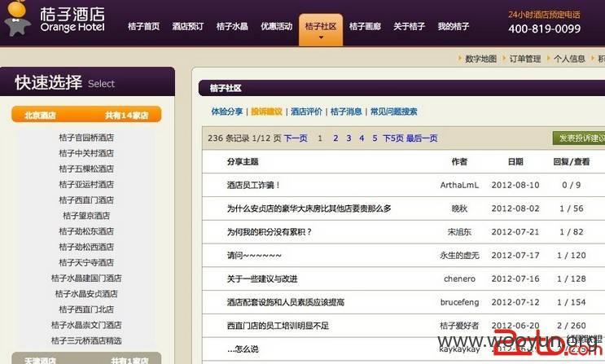Jump to page 3 of records
This screenshot has height=364, width=605.
click(349, 138)
